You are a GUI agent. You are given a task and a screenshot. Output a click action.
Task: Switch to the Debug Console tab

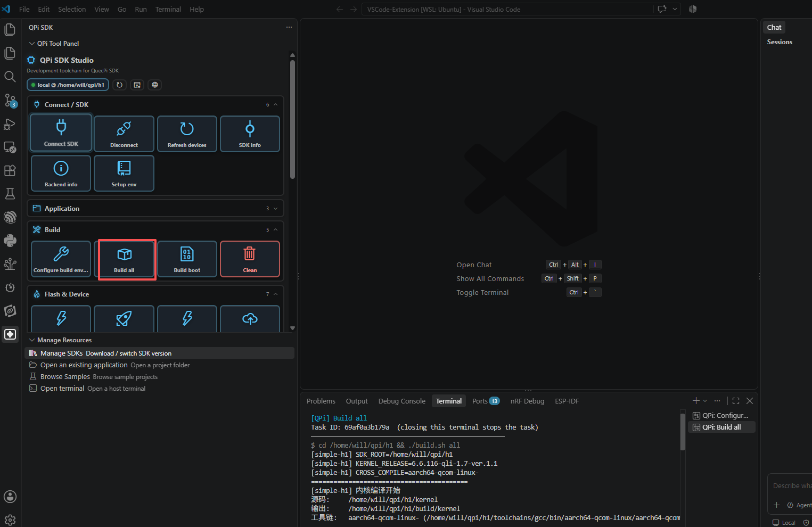(x=402, y=401)
